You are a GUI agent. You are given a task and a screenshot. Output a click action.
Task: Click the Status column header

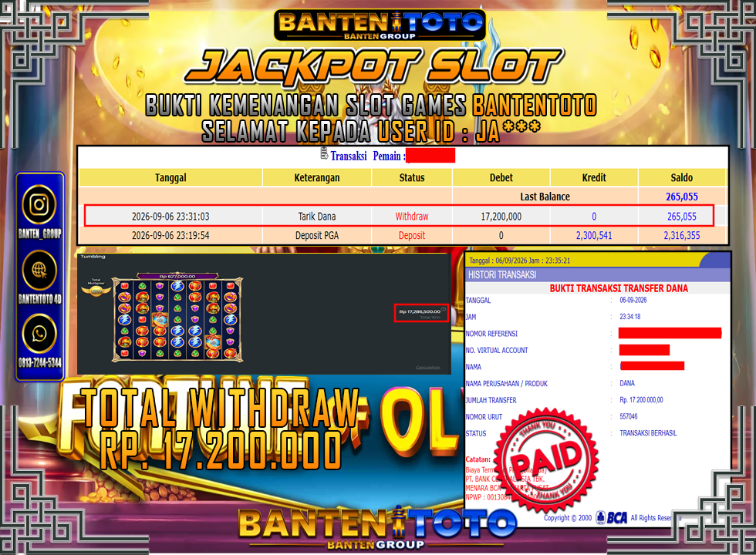(412, 178)
